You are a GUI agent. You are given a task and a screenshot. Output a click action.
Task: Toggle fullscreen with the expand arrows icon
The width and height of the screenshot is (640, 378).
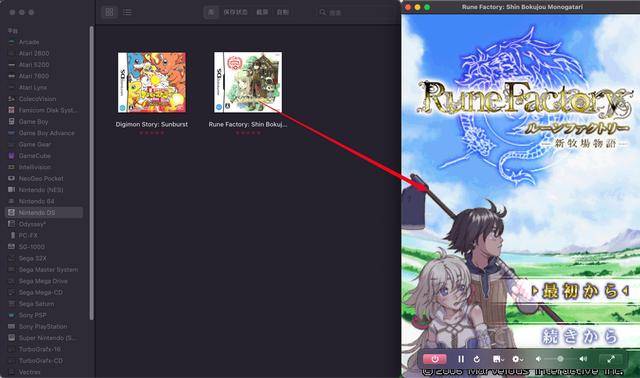click(x=611, y=359)
